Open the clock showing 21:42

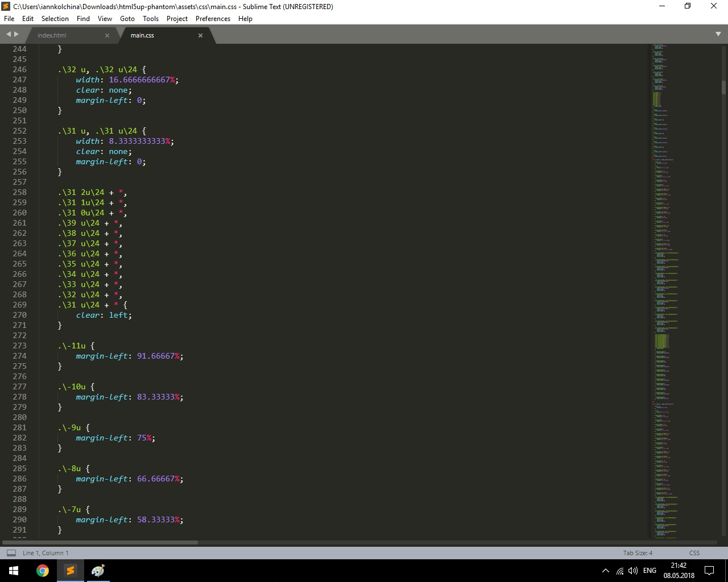click(x=679, y=571)
